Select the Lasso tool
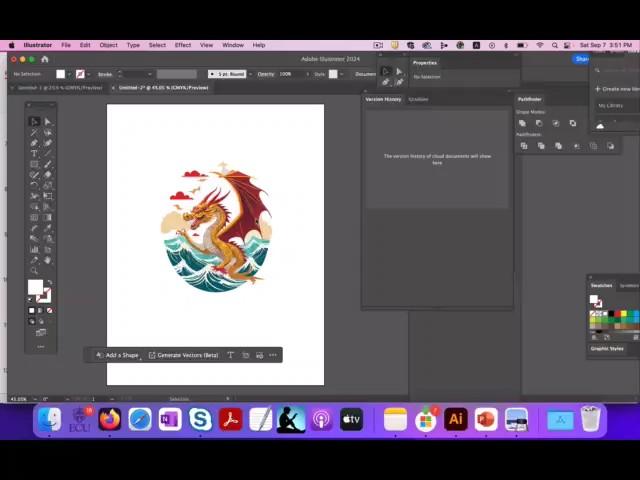This screenshot has height=480, width=640. click(x=48, y=132)
